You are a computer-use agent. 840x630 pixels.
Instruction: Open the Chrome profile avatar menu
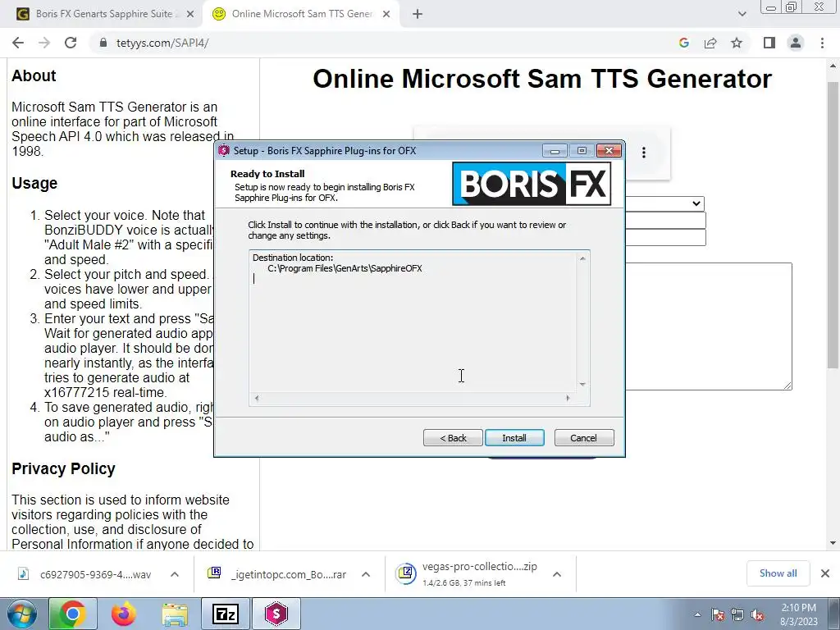[796, 43]
